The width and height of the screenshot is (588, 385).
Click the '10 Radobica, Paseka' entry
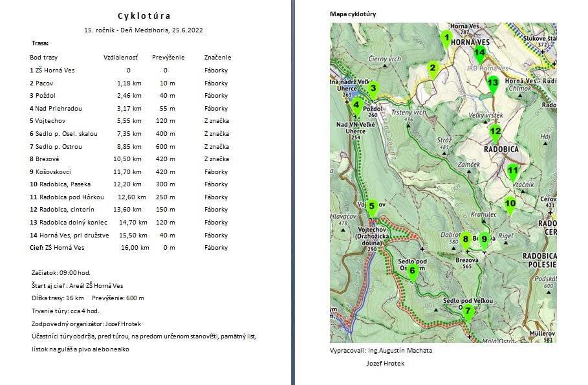[60, 184]
